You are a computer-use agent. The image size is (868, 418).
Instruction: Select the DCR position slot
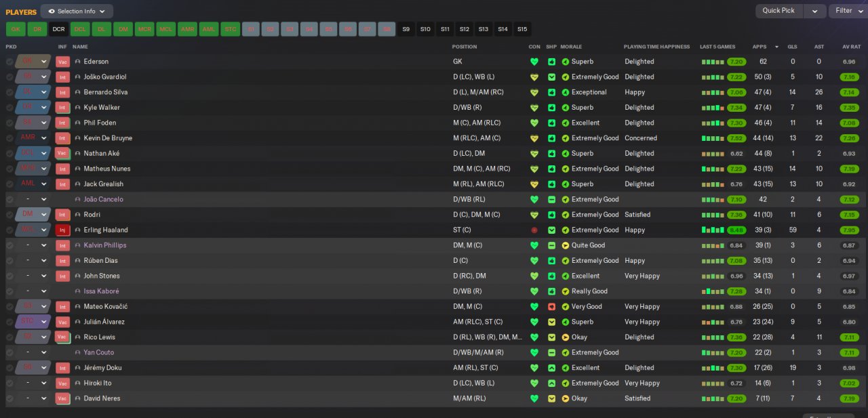coord(58,29)
